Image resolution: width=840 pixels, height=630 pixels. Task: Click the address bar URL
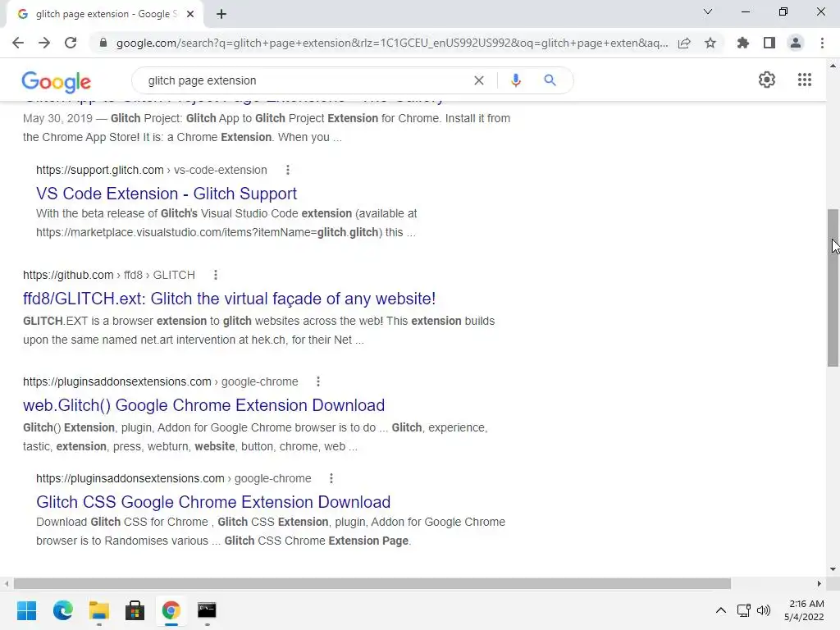click(x=392, y=43)
